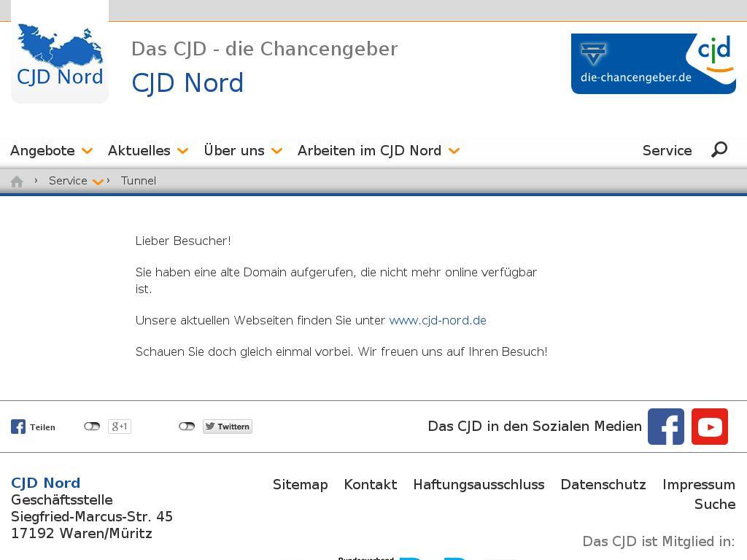
Task: Open the Angebote menu item
Action: click(x=42, y=150)
